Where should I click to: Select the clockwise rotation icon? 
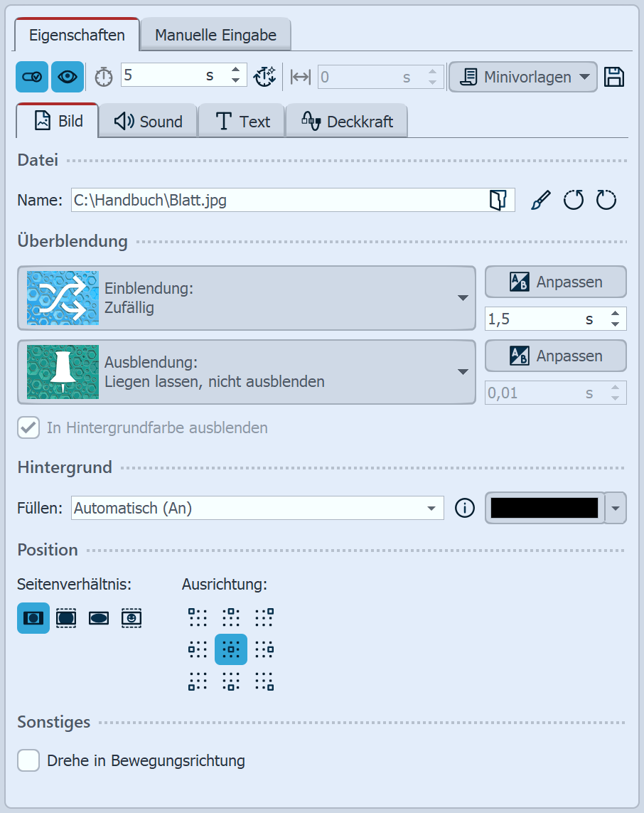(x=606, y=200)
